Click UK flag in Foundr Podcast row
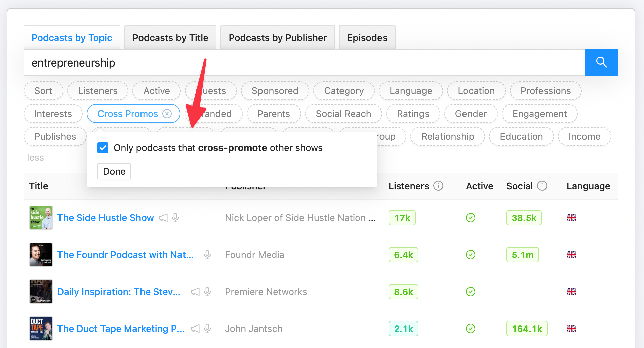 tap(571, 255)
